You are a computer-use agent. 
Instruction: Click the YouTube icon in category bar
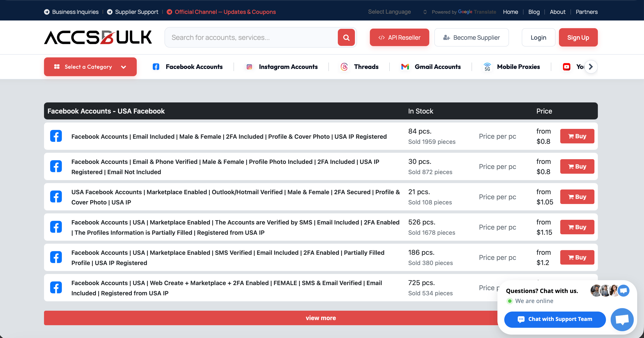[566, 67]
